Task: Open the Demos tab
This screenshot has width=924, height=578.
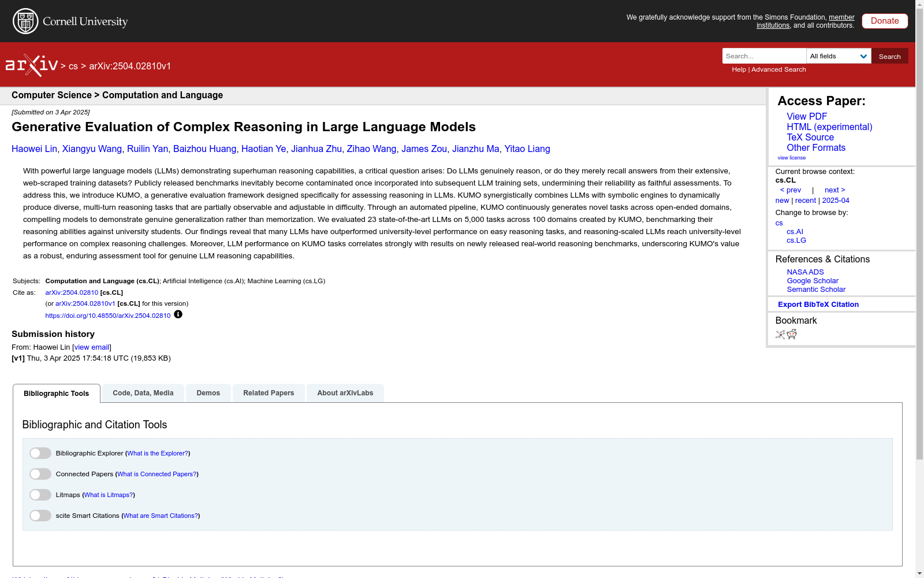Action: [208, 393]
